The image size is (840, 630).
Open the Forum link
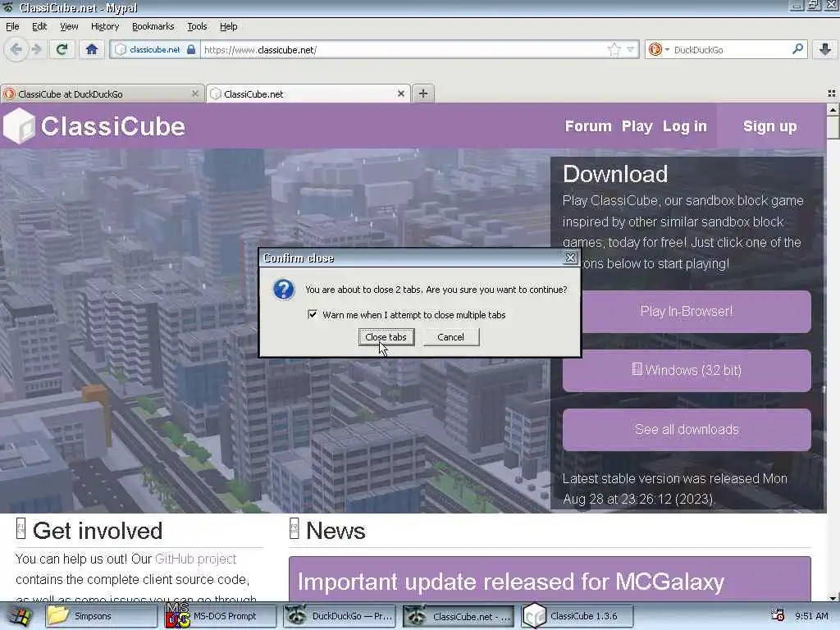pyautogui.click(x=587, y=126)
